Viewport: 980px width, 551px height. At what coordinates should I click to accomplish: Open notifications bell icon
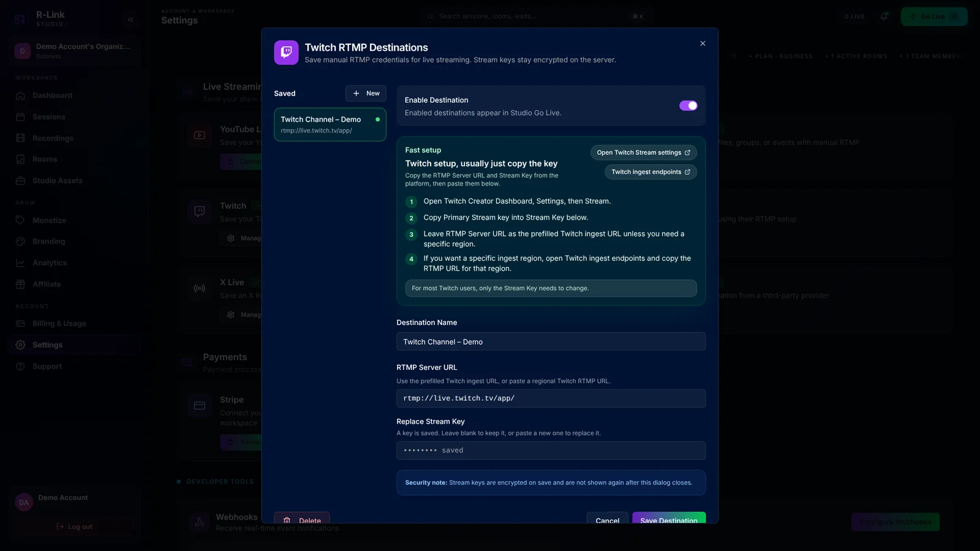884,17
